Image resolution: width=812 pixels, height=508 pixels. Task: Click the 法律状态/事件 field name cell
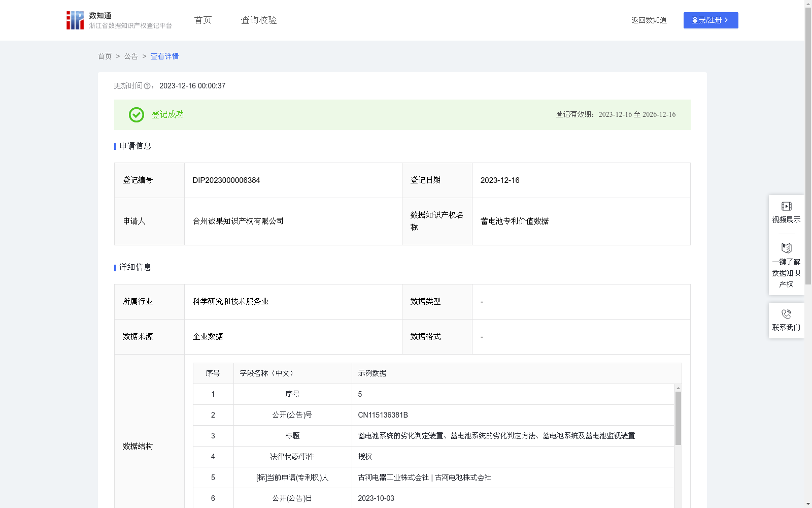pos(292,457)
